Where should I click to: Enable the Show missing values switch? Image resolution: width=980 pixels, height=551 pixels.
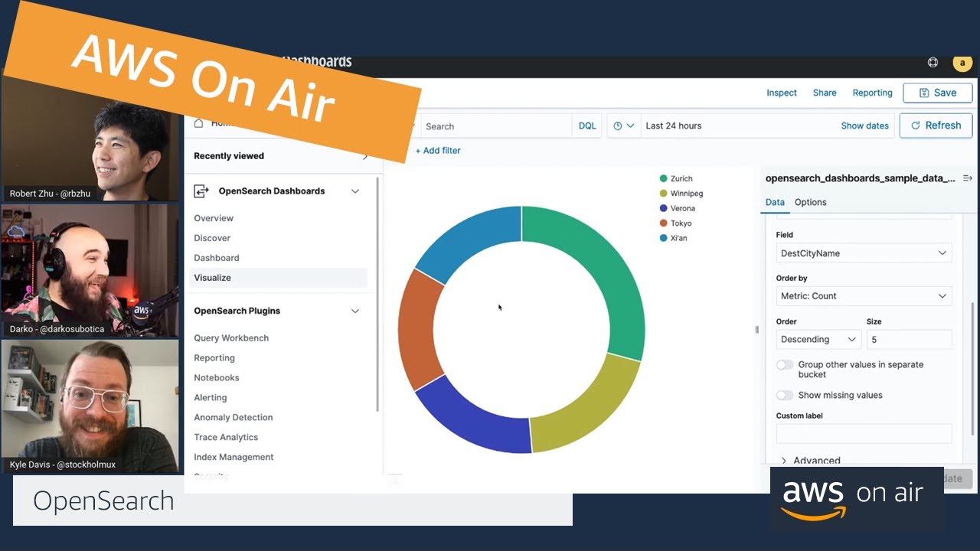pyautogui.click(x=785, y=396)
